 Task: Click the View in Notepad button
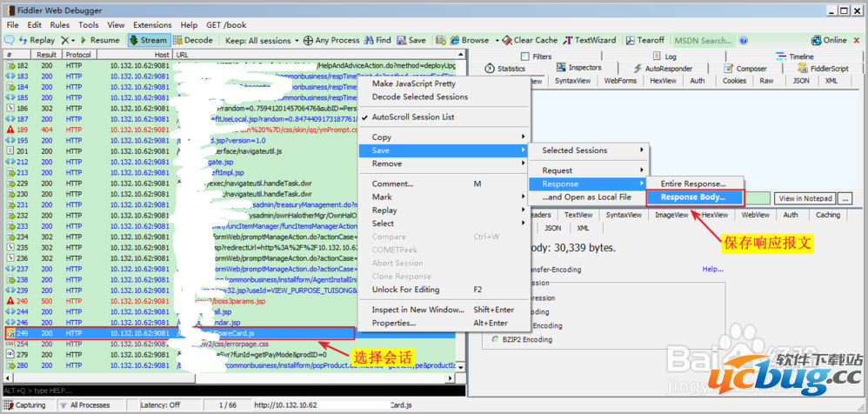805,198
